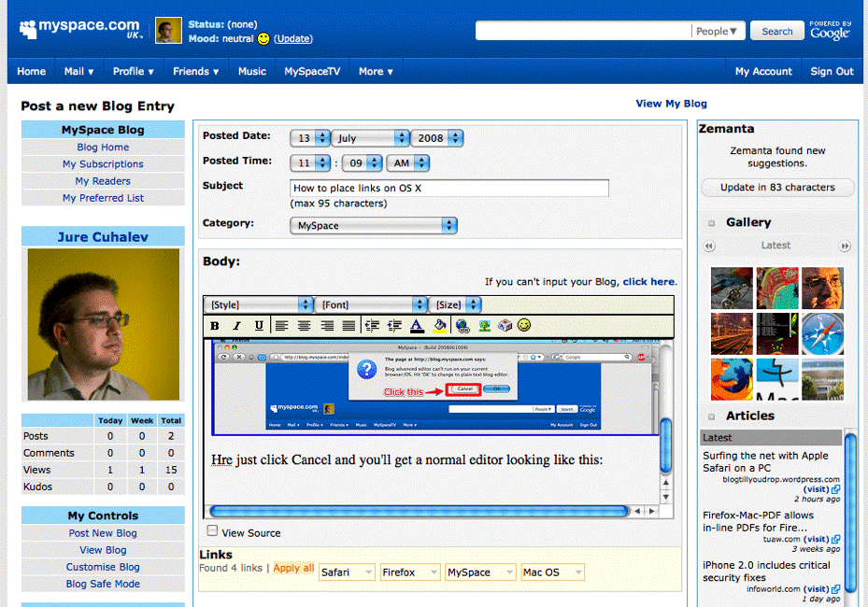This screenshot has width=868, height=607.
Task: Open the posted hour dropdown showing 11
Action: (310, 162)
